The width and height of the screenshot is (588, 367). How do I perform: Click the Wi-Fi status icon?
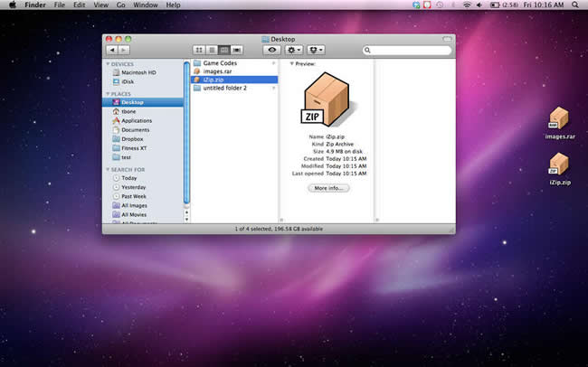[467, 5]
